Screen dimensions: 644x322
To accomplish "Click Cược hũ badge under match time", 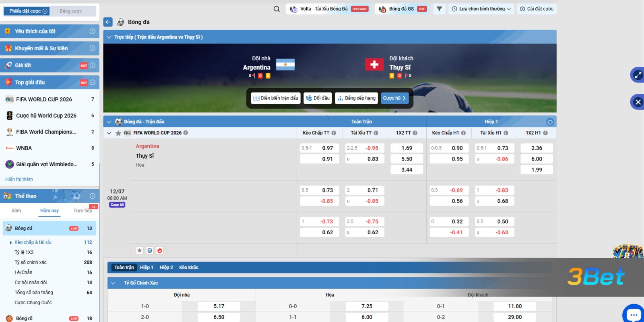I will pos(117,205).
